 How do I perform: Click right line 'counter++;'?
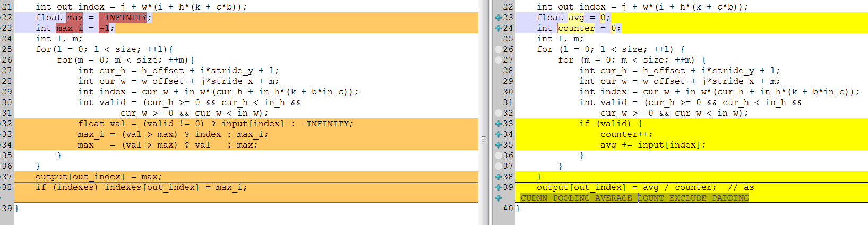click(x=626, y=134)
